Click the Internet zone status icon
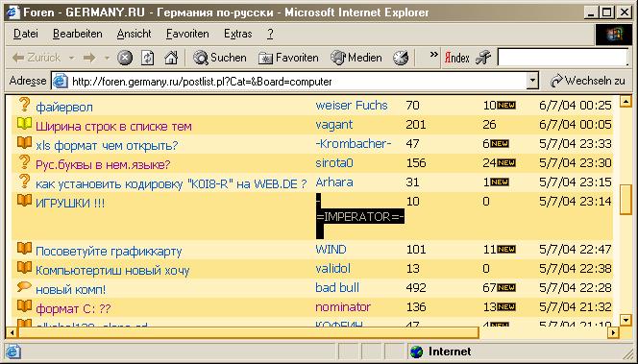 [x=416, y=352]
